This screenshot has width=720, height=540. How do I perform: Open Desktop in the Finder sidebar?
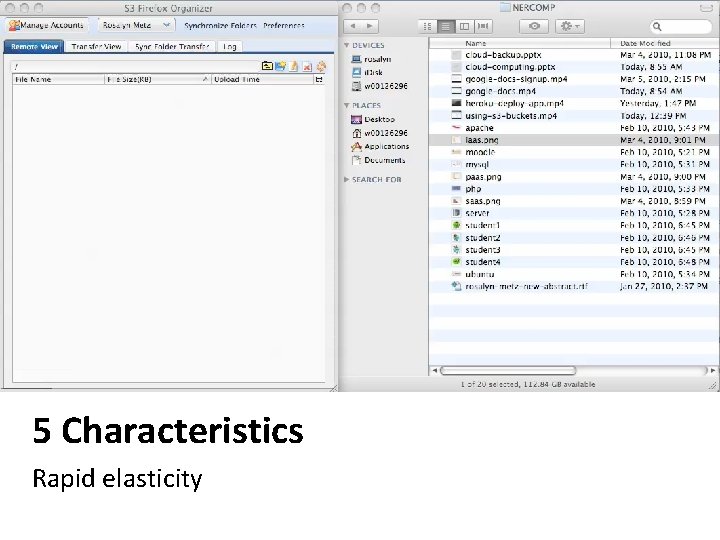373,119
